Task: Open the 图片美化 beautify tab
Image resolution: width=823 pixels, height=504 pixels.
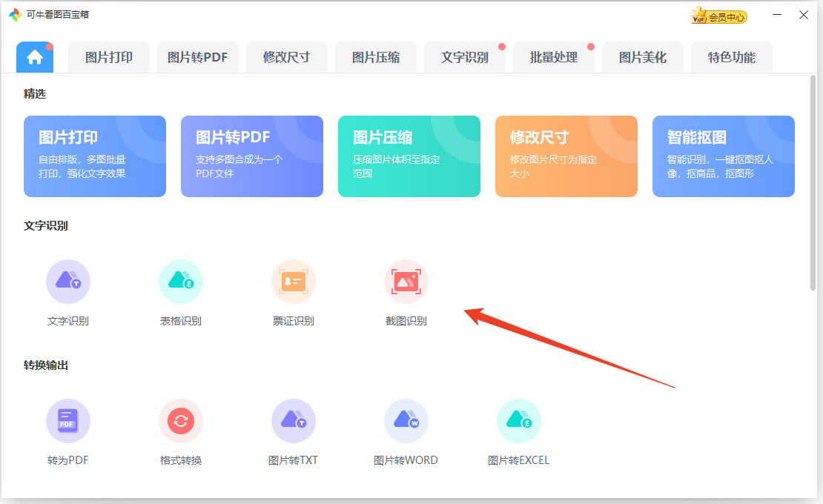Action: click(x=643, y=56)
